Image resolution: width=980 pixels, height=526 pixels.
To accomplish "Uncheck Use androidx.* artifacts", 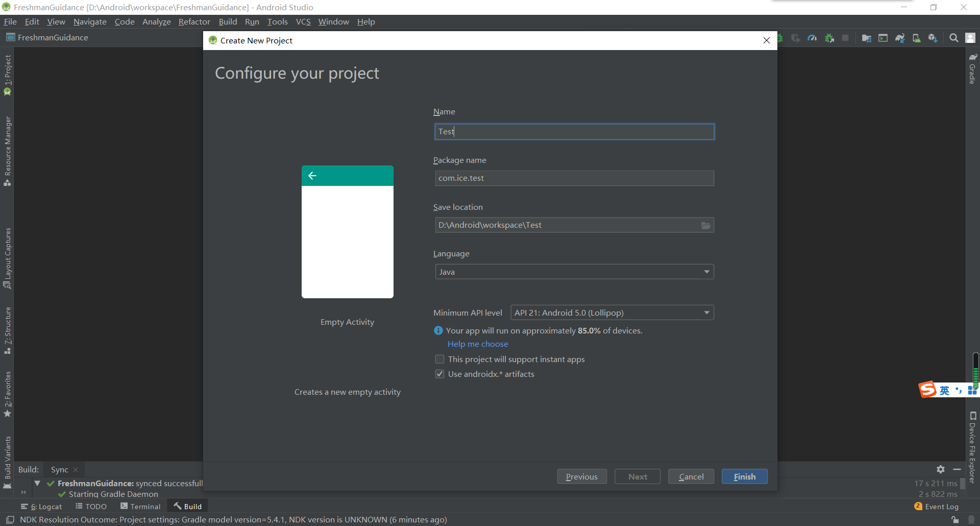I will coord(439,374).
